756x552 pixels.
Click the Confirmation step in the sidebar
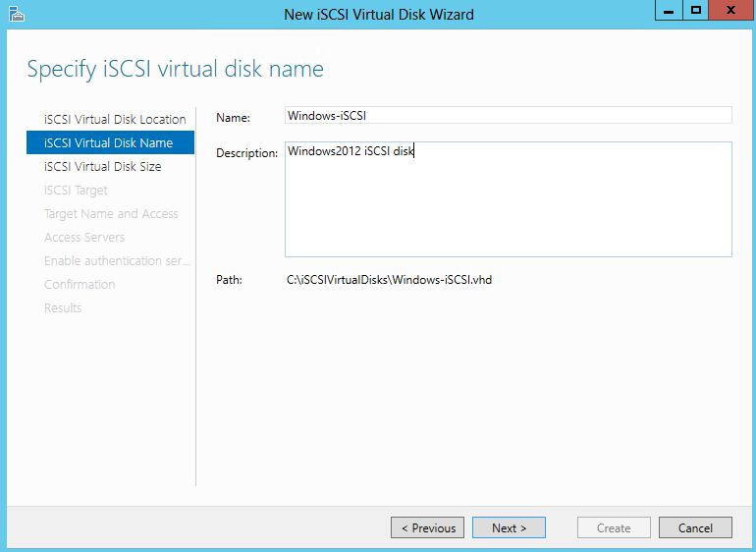point(80,284)
